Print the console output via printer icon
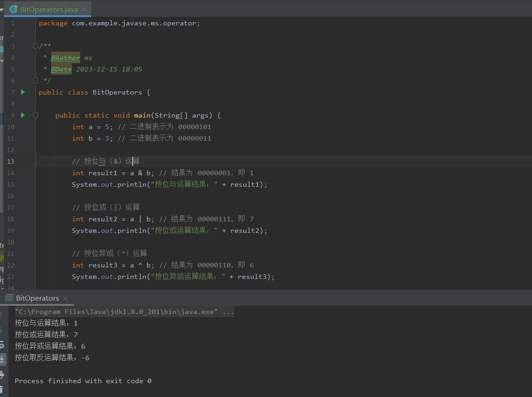The image size is (532, 397). (x=2, y=374)
